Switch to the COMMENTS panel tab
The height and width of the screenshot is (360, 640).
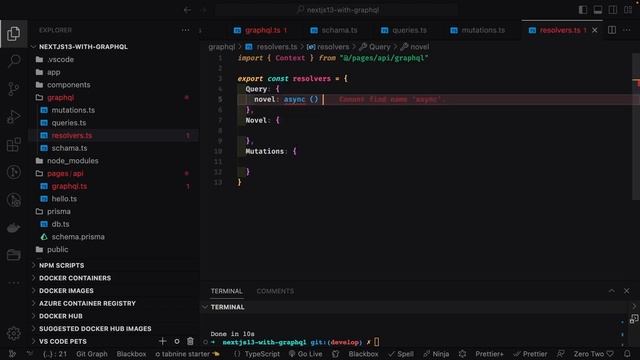coord(275,291)
